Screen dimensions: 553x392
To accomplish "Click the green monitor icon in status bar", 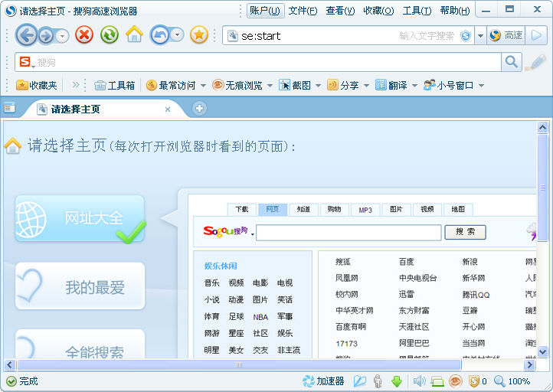I will click(x=437, y=381).
